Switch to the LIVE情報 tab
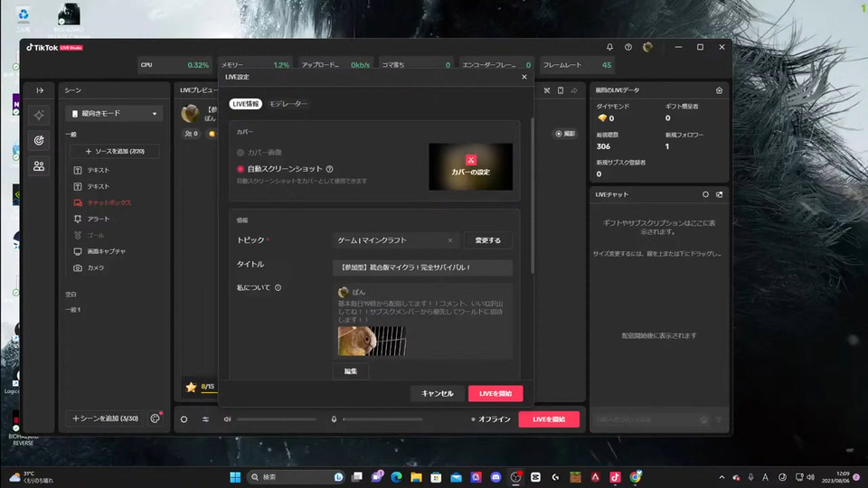 (x=245, y=104)
